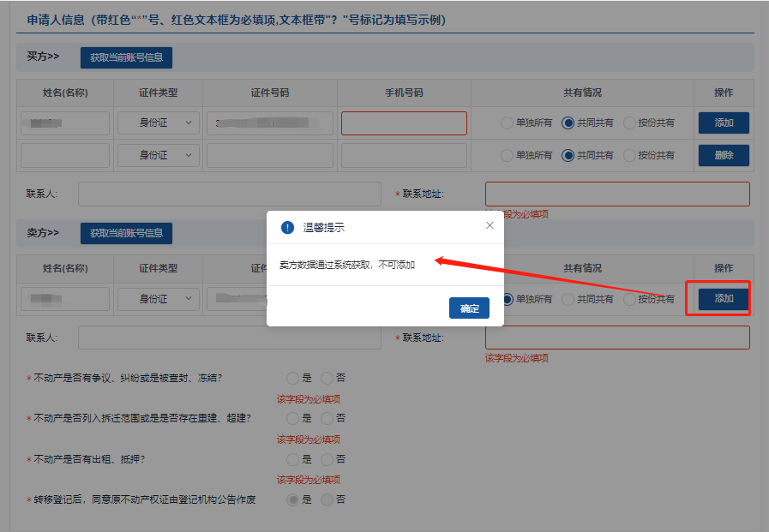Click seller 联系地址 input field
This screenshot has height=532, width=769.
pos(617,338)
